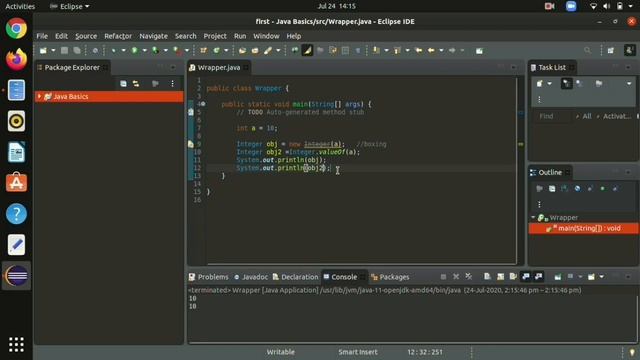Switch to Declaration tab
The image size is (640, 360).
click(x=295, y=277)
